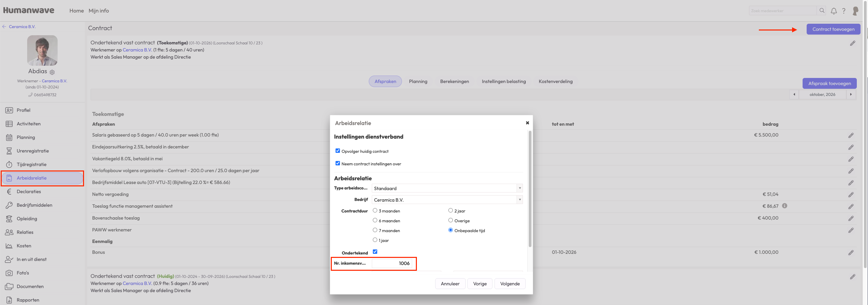The height and width of the screenshot is (305, 868).
Task: Edit the salary agreement pencil icon
Action: [x=851, y=135]
